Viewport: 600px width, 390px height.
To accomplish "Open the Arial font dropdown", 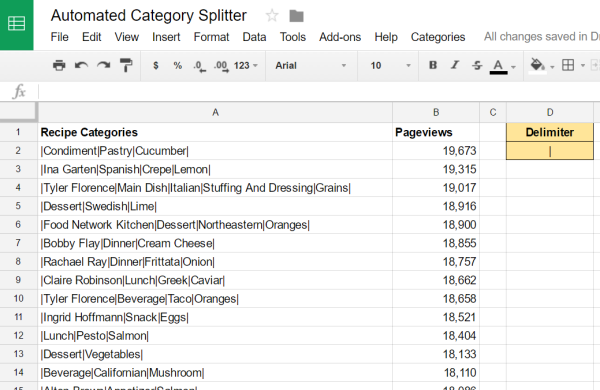I will click(311, 65).
